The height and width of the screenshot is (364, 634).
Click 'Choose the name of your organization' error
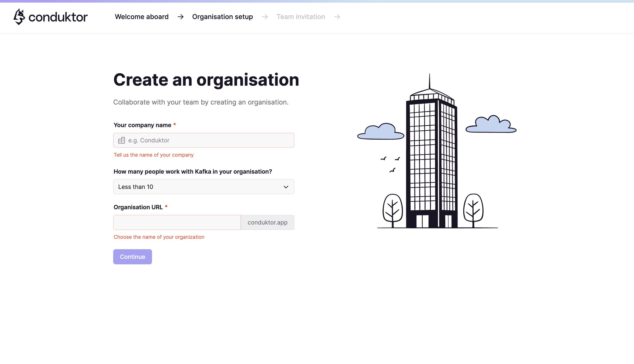pyautogui.click(x=159, y=237)
